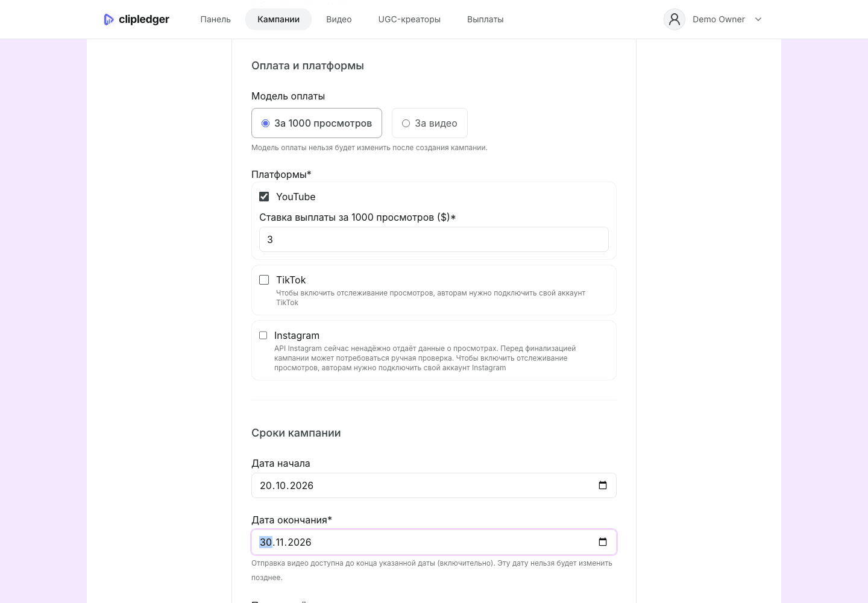
Task: Expand the Demo Owner account menu
Action: coord(758,19)
